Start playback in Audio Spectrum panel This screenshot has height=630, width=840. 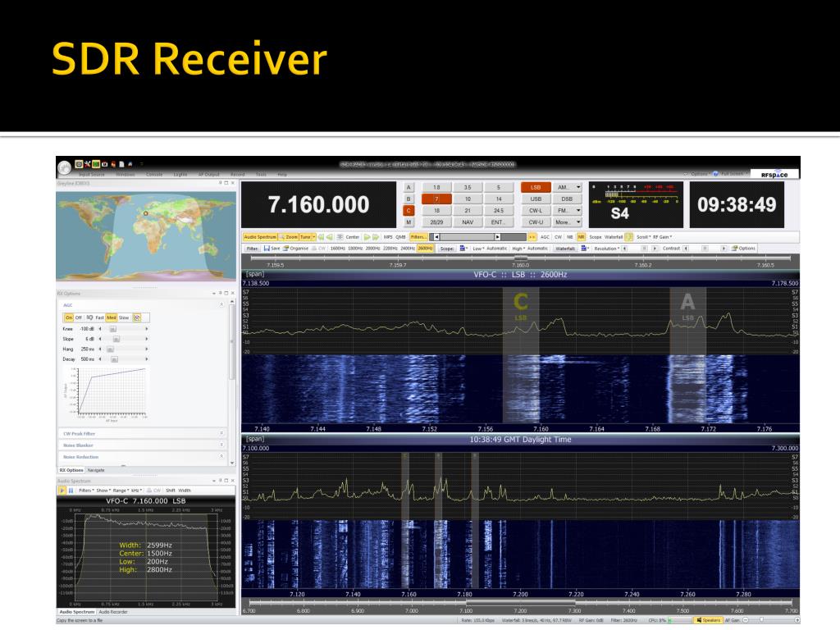pyautogui.click(x=62, y=491)
